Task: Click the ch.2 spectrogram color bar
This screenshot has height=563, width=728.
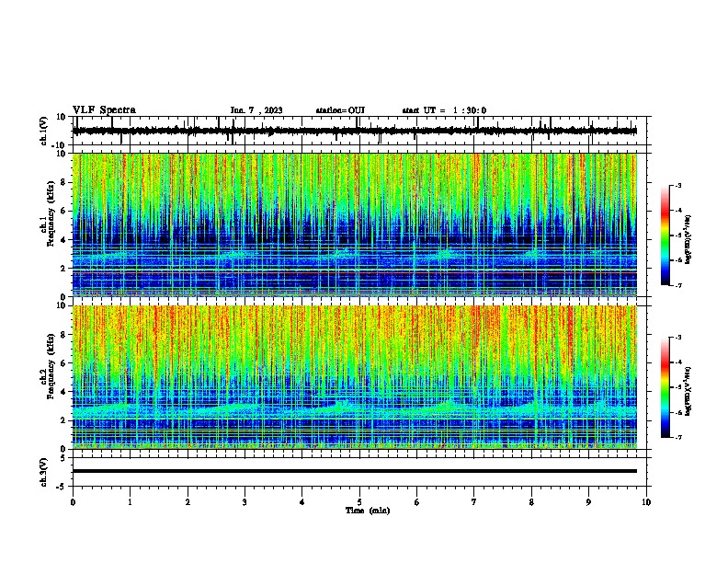Action: 665,387
